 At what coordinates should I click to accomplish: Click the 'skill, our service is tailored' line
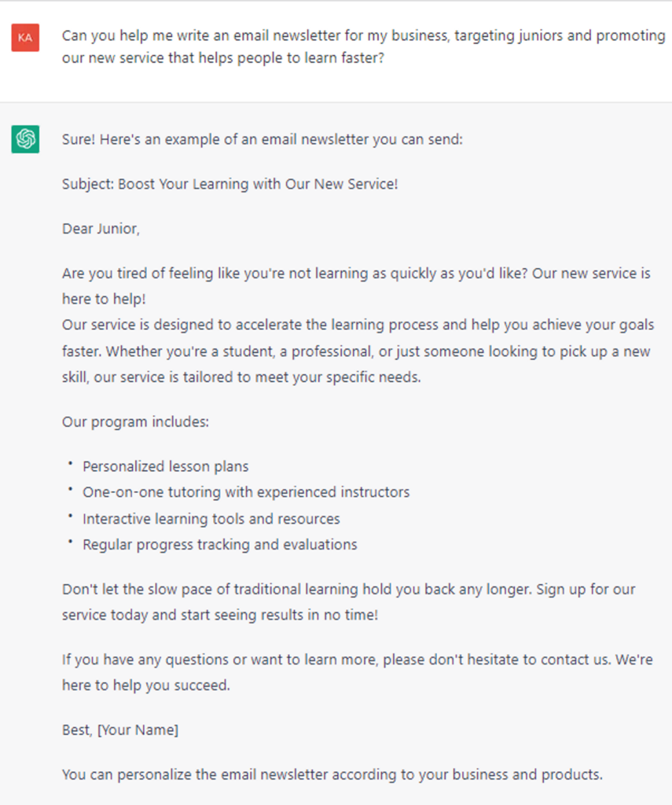(x=241, y=377)
